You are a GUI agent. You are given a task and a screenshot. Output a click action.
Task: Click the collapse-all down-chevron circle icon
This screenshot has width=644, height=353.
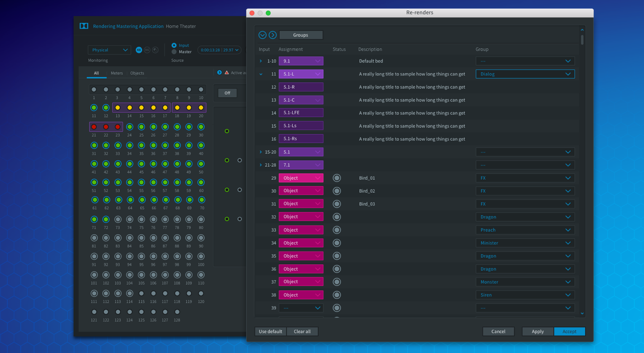tap(263, 35)
